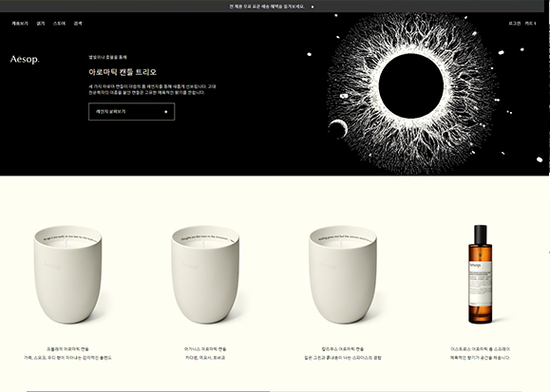Click the free shipping announcement banner text
550x392 pixels.
(x=267, y=7)
